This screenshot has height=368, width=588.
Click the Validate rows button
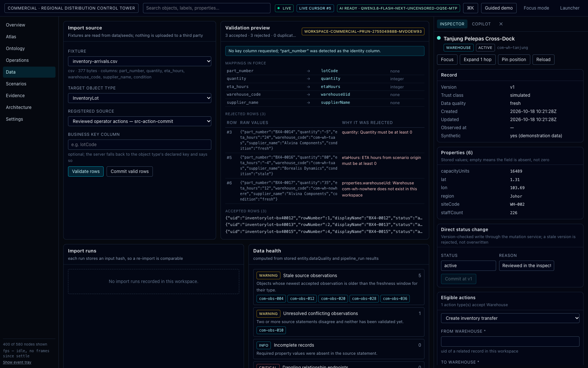coord(86,171)
